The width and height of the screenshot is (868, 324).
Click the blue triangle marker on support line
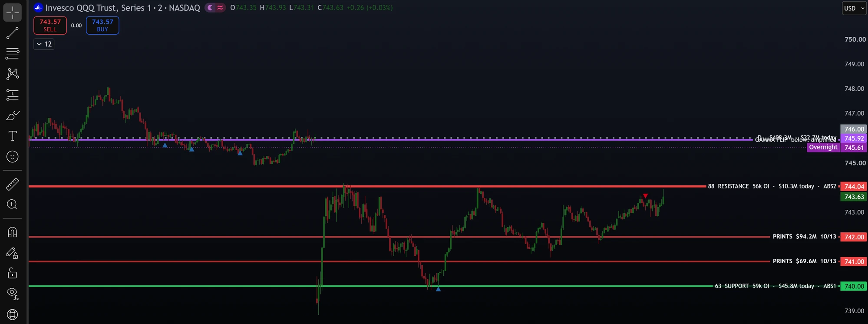pos(438,289)
